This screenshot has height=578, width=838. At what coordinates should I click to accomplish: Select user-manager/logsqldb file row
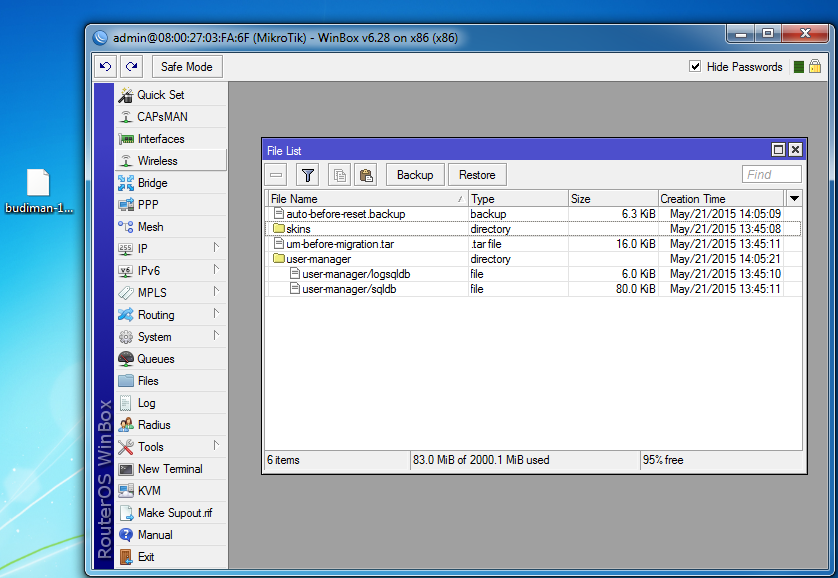click(x=533, y=274)
